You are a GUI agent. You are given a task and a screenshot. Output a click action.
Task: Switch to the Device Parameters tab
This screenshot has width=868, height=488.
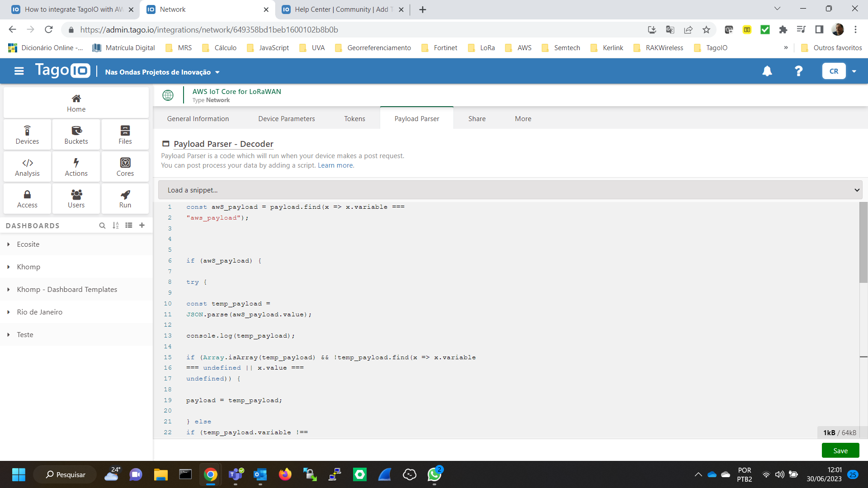287,118
